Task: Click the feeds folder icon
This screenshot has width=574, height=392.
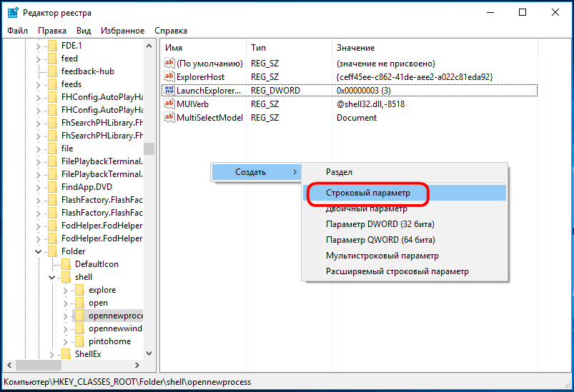Action: point(53,84)
